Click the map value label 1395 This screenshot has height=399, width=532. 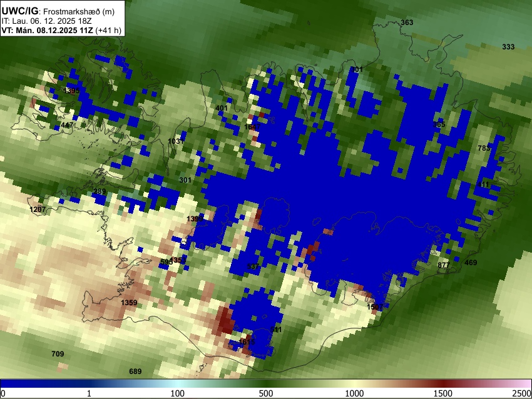71,91
